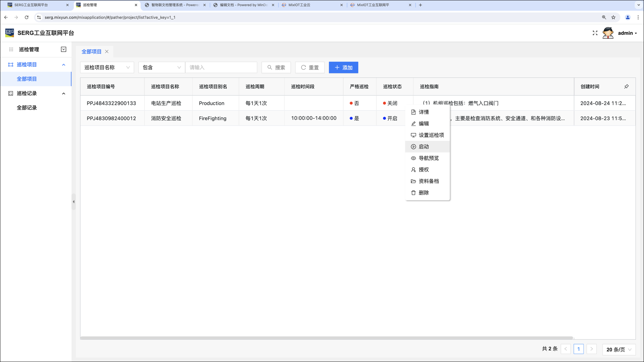Click the admin user avatar
Image resolution: width=644 pixels, height=362 pixels.
(x=608, y=33)
